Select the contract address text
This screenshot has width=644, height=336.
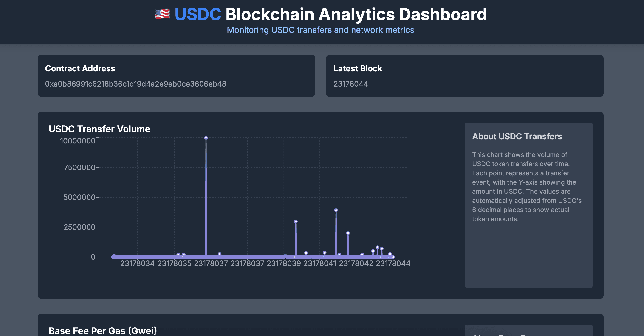(136, 84)
